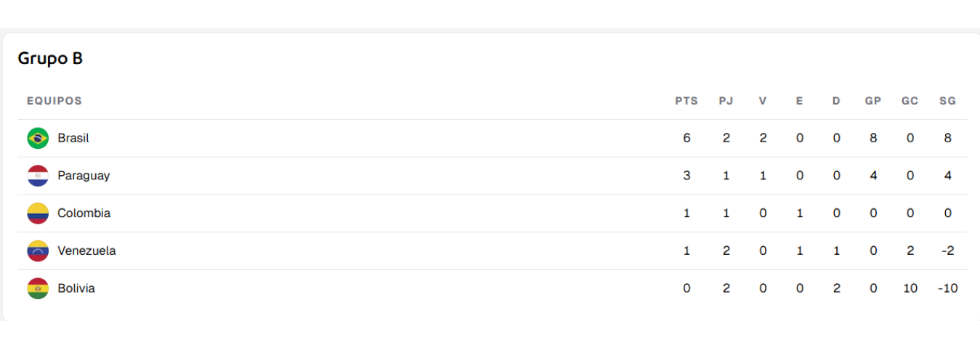Select the Colombia team name
The image size is (980, 363).
84,213
